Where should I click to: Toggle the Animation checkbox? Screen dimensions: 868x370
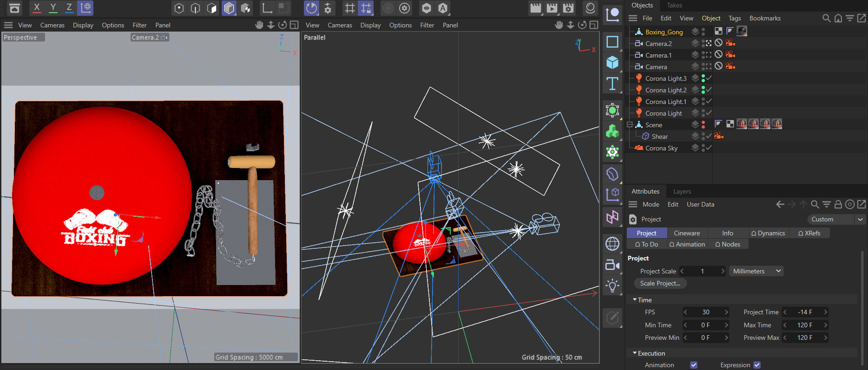click(694, 365)
